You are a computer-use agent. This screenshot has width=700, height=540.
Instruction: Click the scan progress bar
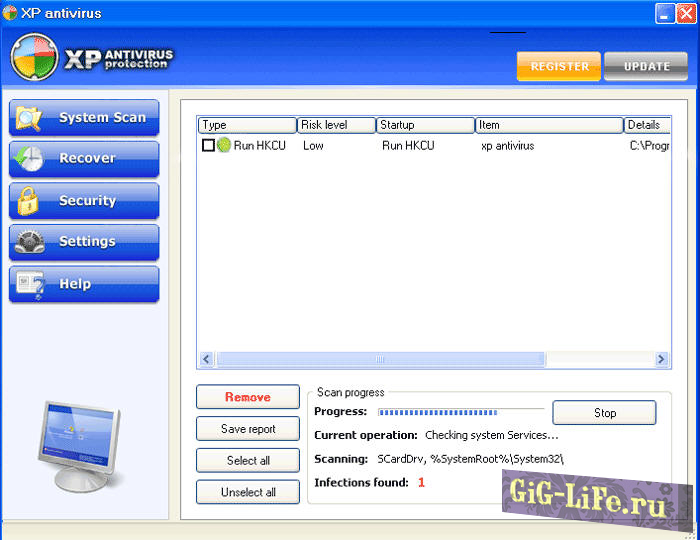pyautogui.click(x=460, y=411)
